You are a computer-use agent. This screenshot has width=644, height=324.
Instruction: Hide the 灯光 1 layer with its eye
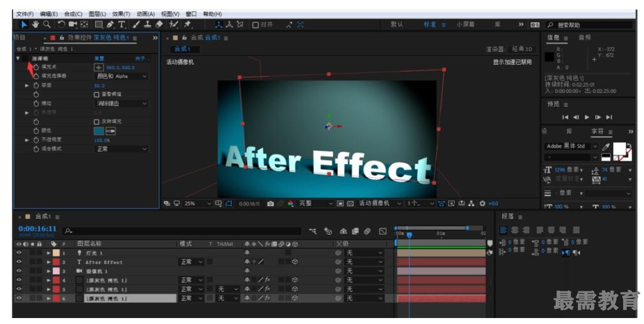pyautogui.click(x=19, y=253)
